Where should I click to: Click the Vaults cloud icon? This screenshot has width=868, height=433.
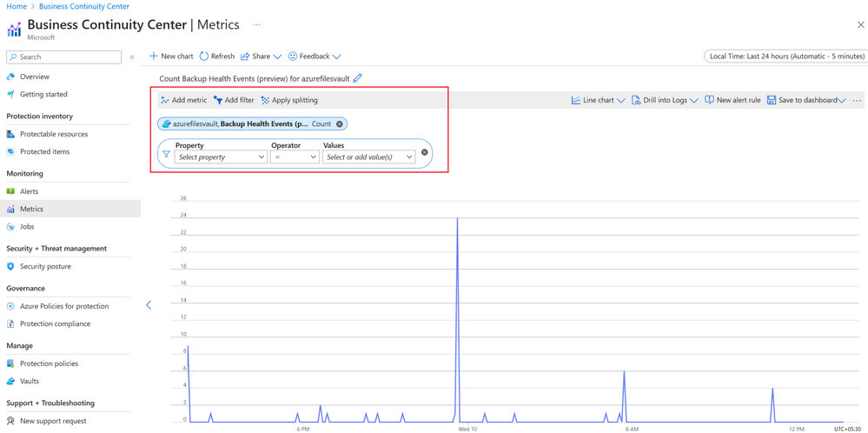[10, 381]
